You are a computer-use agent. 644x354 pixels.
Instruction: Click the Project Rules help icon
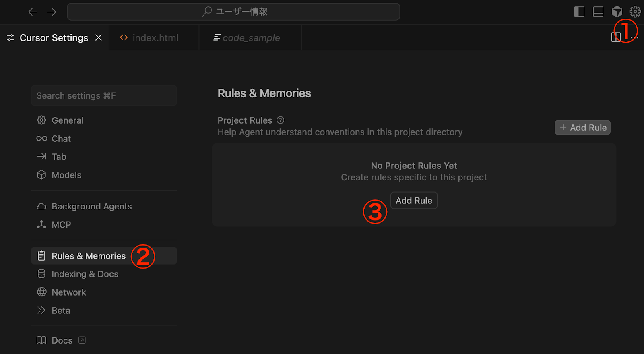pyautogui.click(x=281, y=120)
